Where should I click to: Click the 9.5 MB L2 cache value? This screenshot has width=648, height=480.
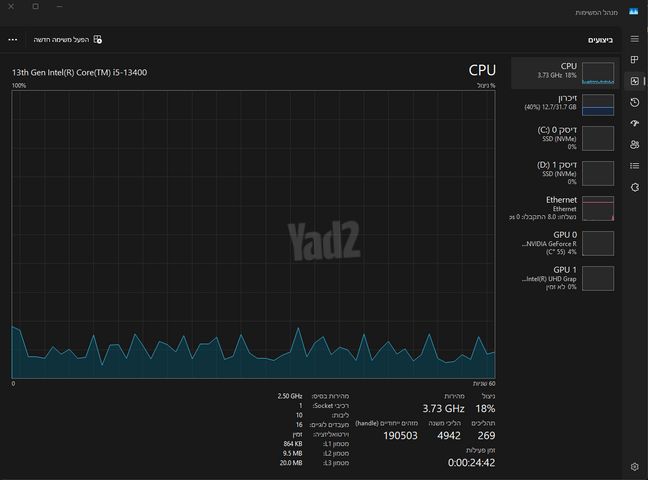293,453
